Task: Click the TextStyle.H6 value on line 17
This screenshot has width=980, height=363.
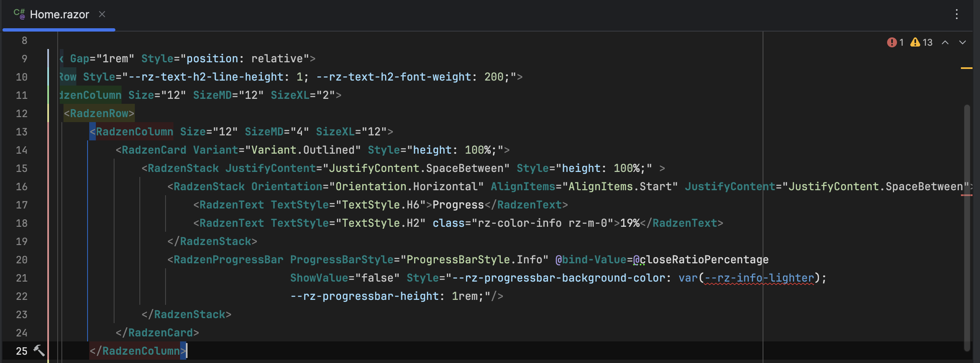Action: click(380, 205)
